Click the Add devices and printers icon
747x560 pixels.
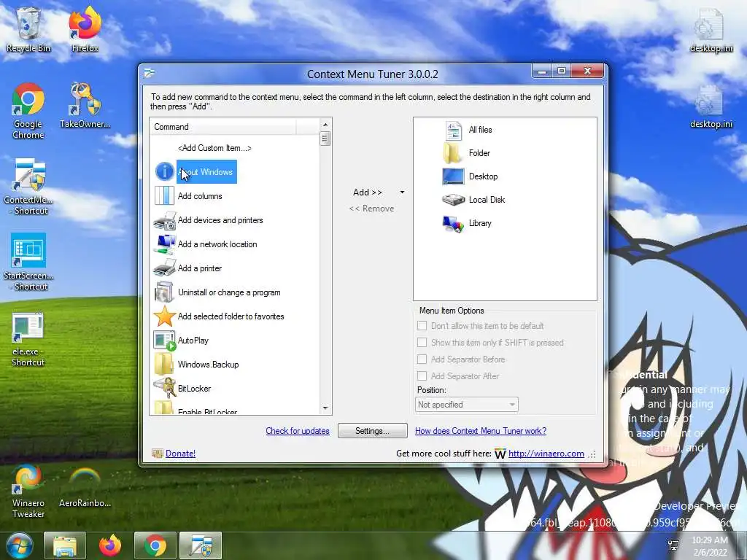click(x=164, y=220)
